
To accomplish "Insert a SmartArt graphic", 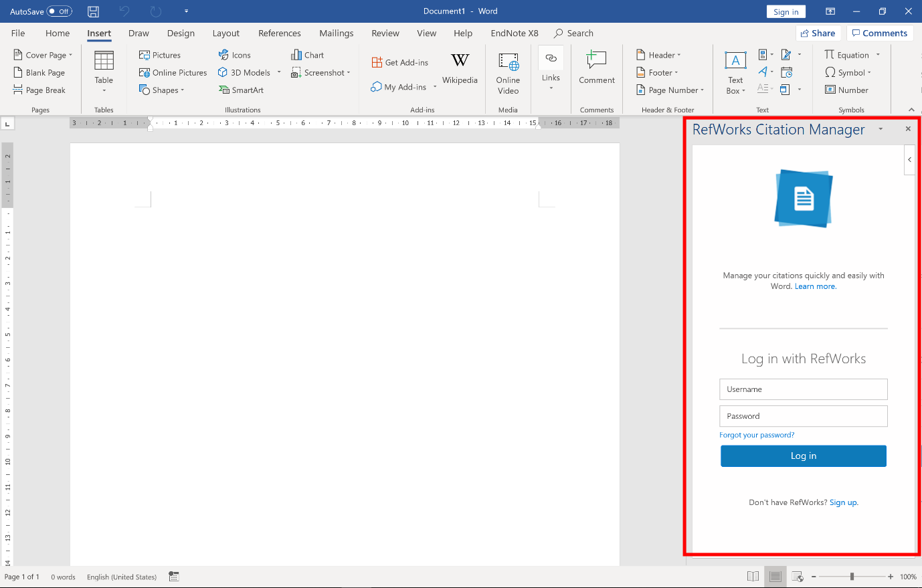I will 241,90.
